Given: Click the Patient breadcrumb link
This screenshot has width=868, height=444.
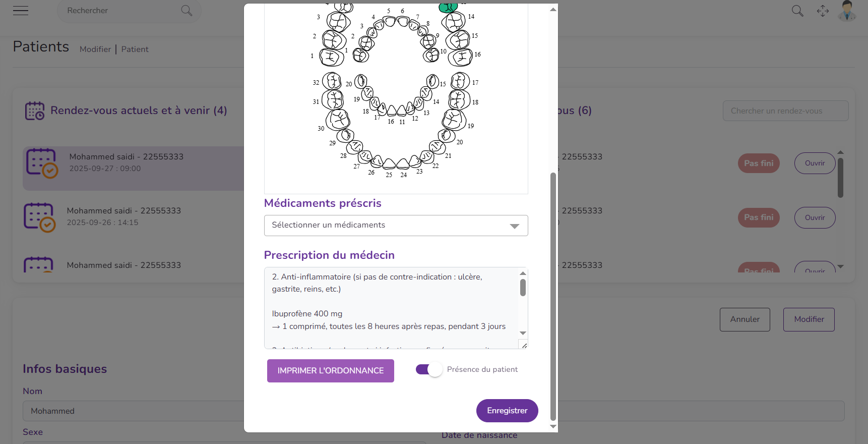Looking at the screenshot, I should pyautogui.click(x=135, y=49).
